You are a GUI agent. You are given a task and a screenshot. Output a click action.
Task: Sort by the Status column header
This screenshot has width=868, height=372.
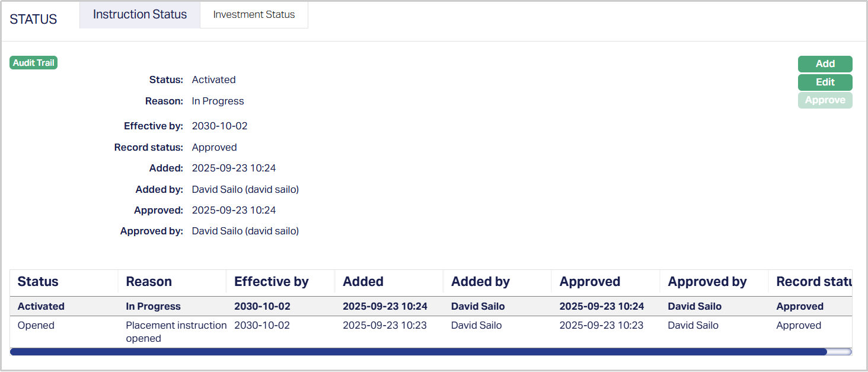tap(38, 282)
